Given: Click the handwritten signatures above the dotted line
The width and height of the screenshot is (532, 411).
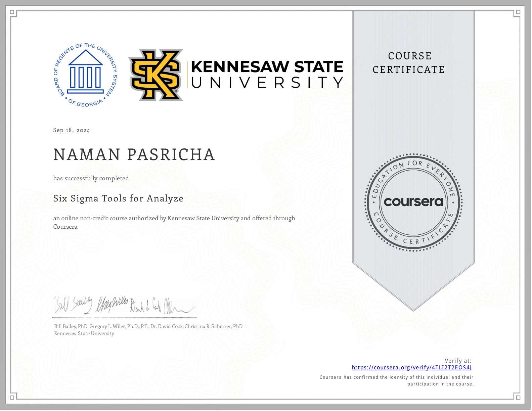Looking at the screenshot, I should point(124,305).
